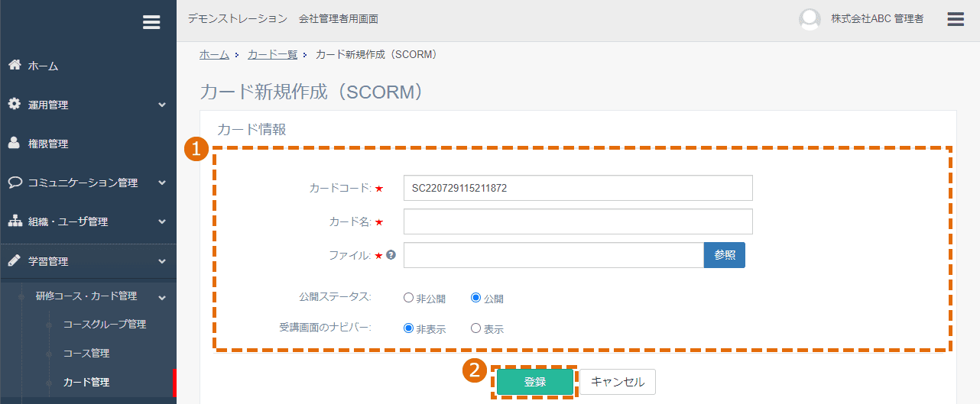Click the カード情報 section heading
The image size is (980, 404).
click(x=251, y=129)
